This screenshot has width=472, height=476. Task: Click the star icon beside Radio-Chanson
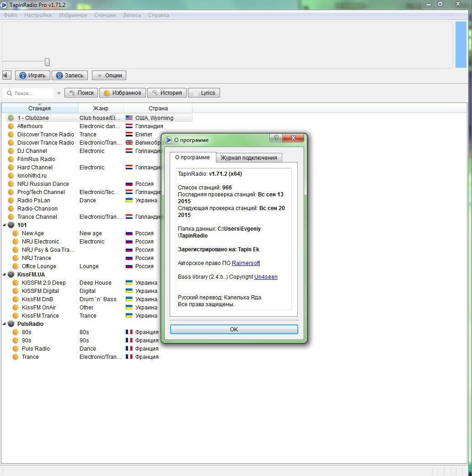pyautogui.click(x=11, y=209)
